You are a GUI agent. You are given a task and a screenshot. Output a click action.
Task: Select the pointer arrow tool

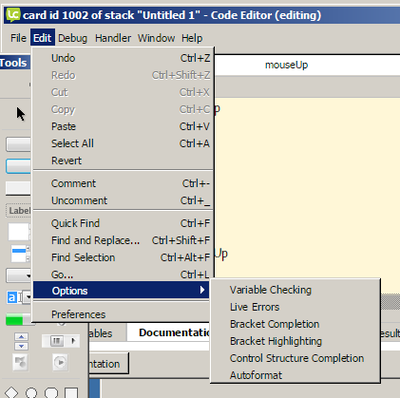[20, 114]
